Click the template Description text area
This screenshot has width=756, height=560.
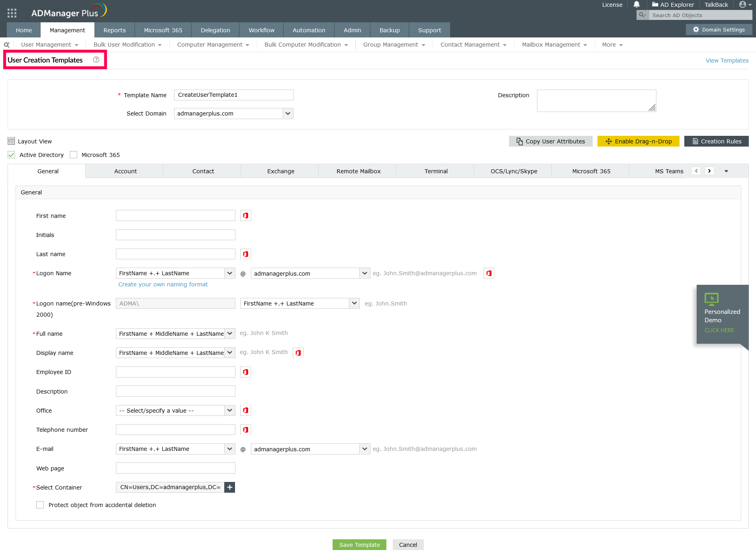pos(596,101)
